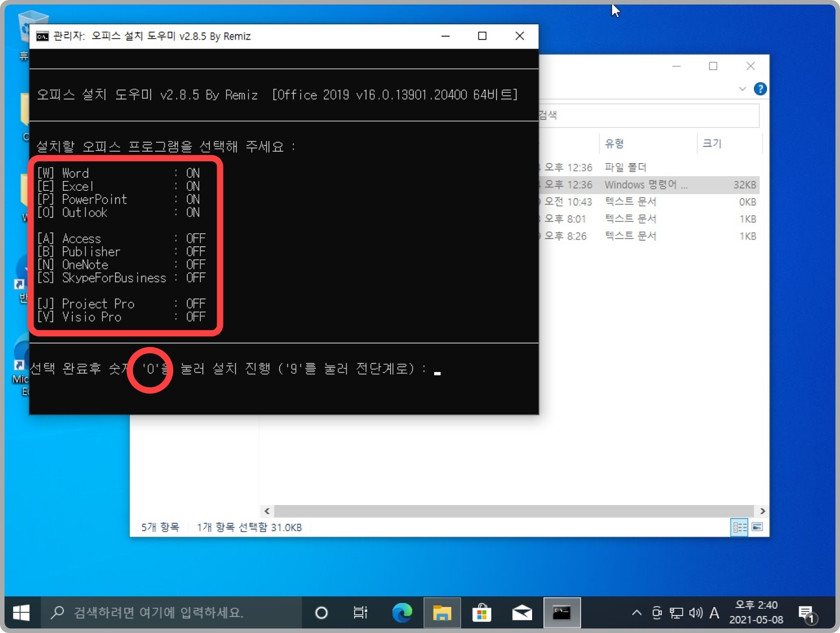Open the clock showing 오후 2:40
The height and width of the screenshot is (633, 840).
(756, 613)
